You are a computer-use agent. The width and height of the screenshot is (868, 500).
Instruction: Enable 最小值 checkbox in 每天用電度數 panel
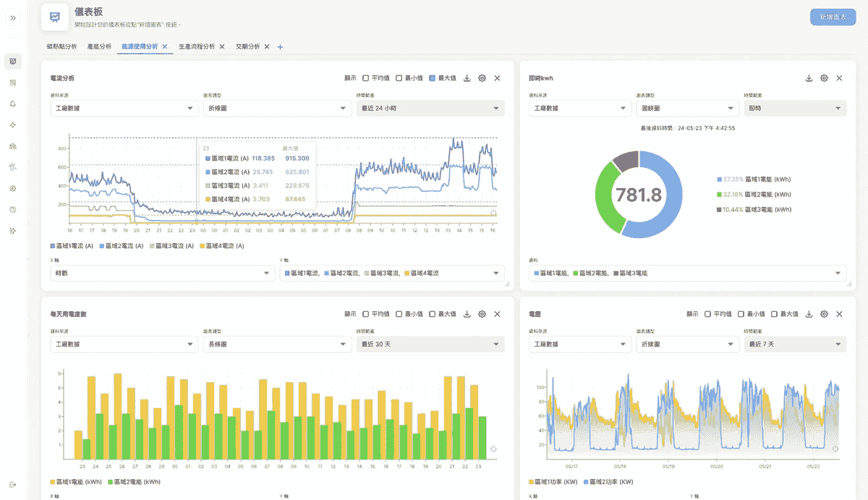[x=399, y=314]
